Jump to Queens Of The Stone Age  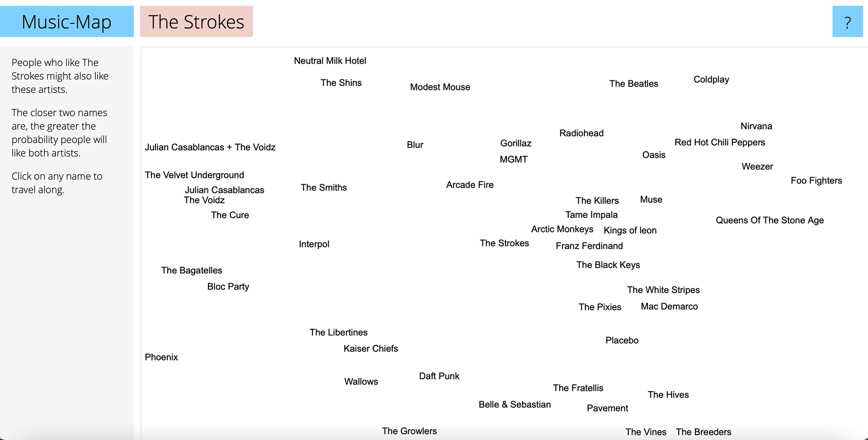[x=769, y=220]
